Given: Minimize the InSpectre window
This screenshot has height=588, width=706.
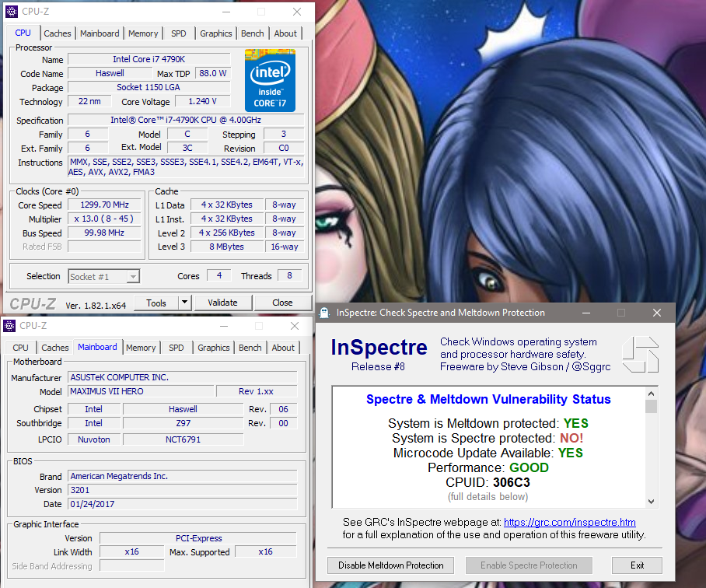Looking at the screenshot, I should pos(586,313).
